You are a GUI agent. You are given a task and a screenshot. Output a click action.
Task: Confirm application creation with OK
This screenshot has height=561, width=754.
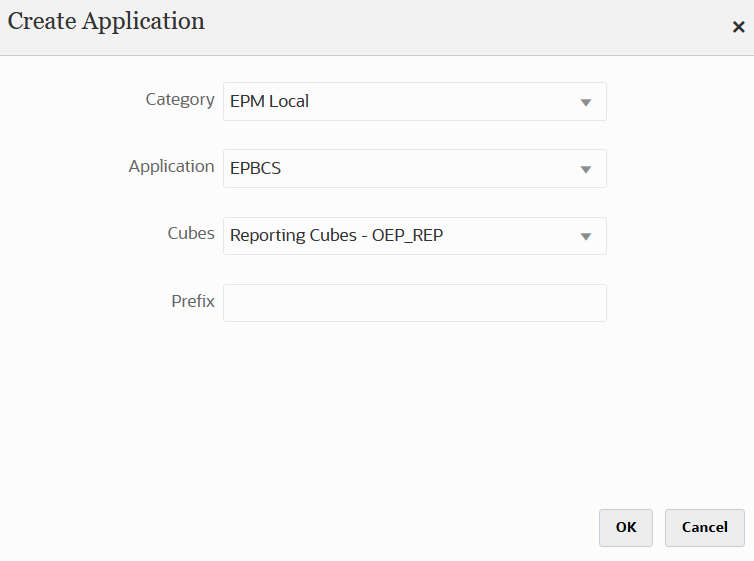pos(625,528)
